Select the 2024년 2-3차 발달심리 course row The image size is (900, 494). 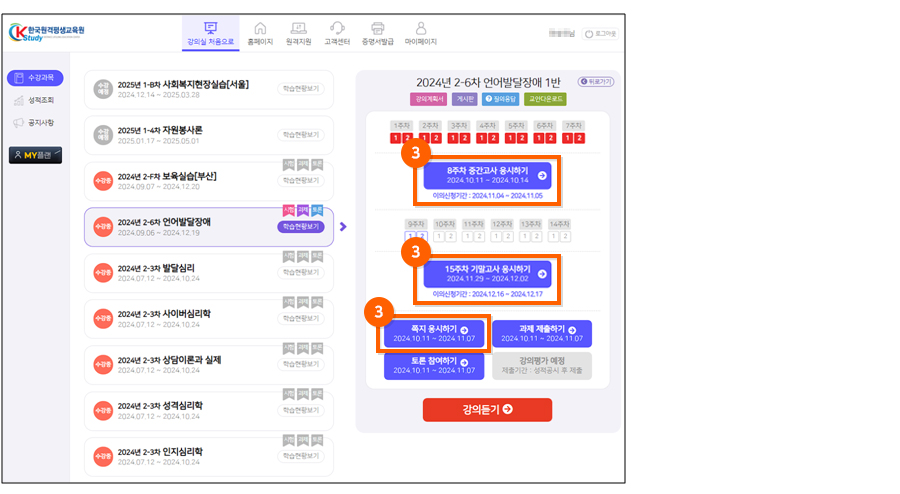tap(207, 272)
